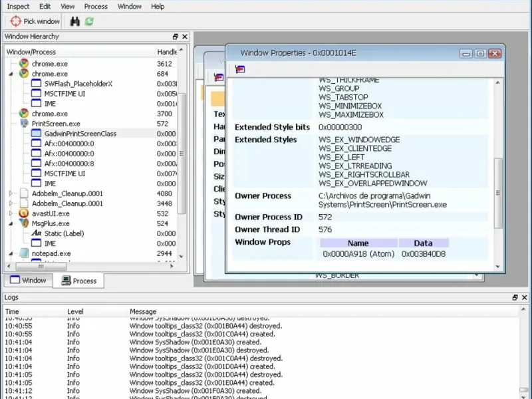The width and height of the screenshot is (532, 399).
Task: Click the green refresh icon in toolbar
Action: coord(89,21)
